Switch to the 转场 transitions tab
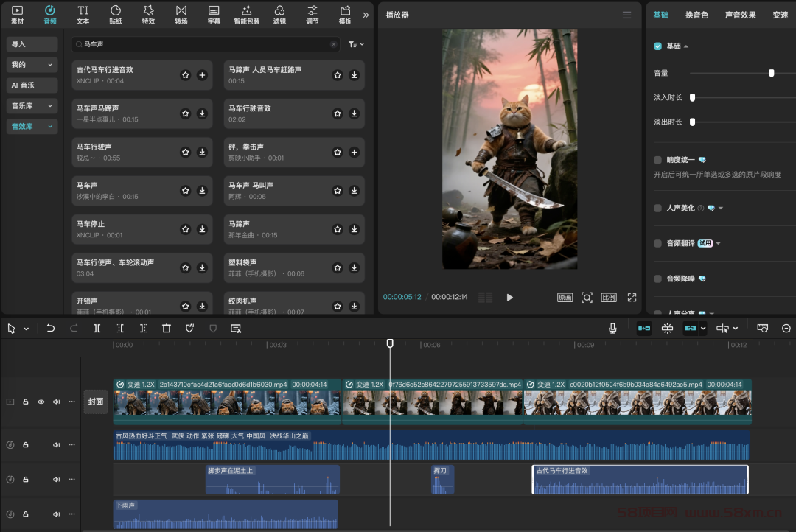Viewport: 796px width, 532px height. click(x=181, y=15)
